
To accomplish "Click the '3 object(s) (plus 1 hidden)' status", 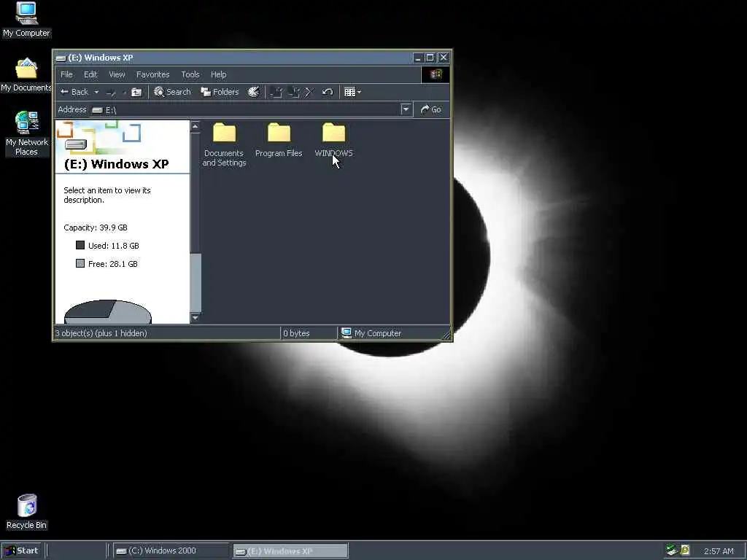I will [x=101, y=333].
